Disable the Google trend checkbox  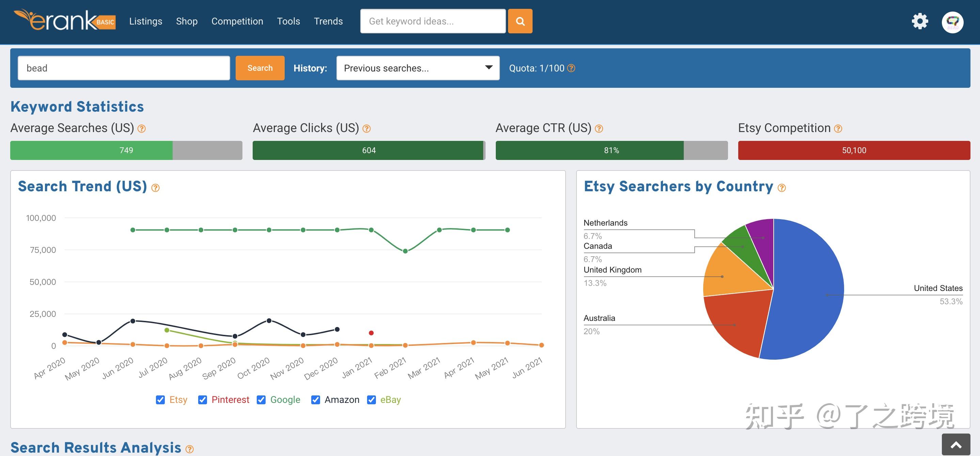(261, 400)
